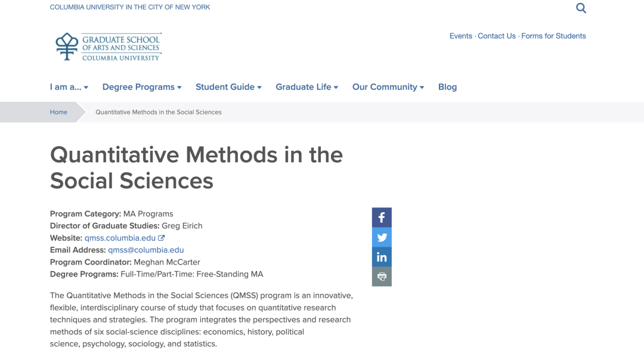
Task: Open the Graduate Life dropdown
Action: [x=307, y=87]
